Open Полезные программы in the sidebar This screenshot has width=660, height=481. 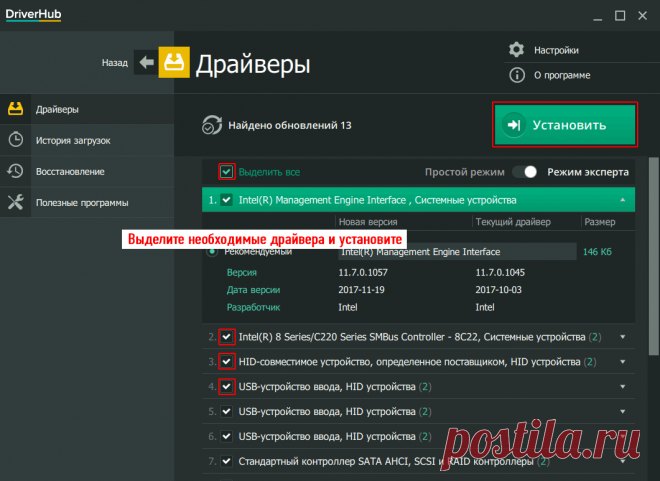pyautogui.click(x=87, y=202)
